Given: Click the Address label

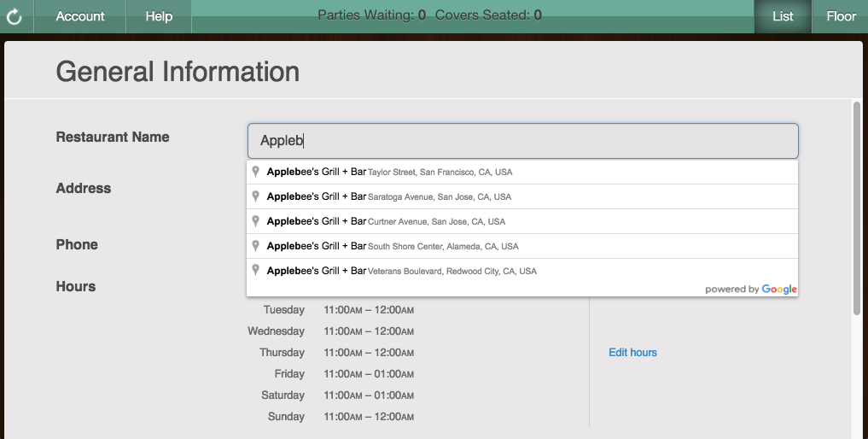Looking at the screenshot, I should coord(83,189).
